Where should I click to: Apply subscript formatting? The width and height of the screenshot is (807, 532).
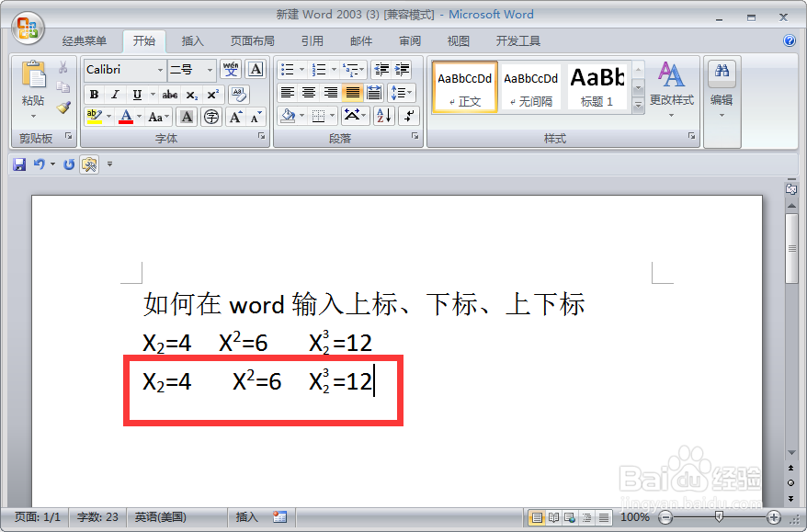point(193,94)
